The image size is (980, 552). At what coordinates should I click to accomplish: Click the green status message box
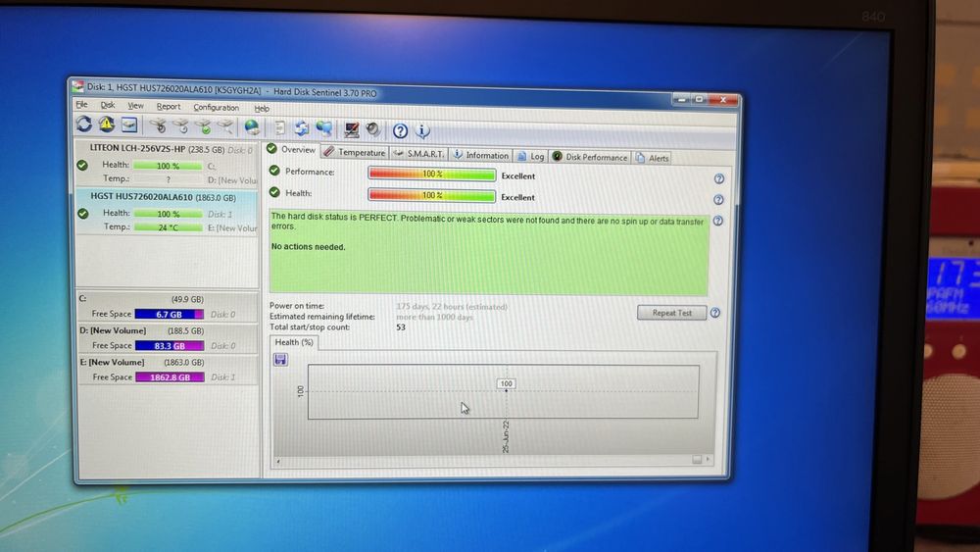[489, 253]
